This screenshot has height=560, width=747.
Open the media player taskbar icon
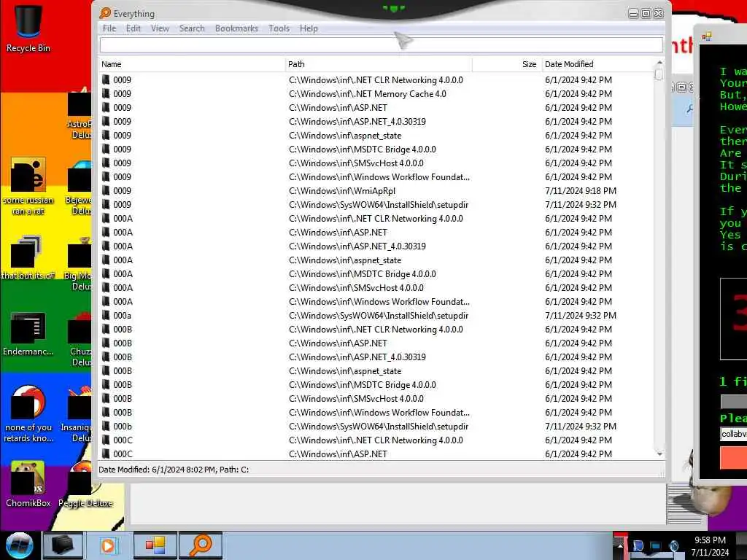click(x=108, y=545)
